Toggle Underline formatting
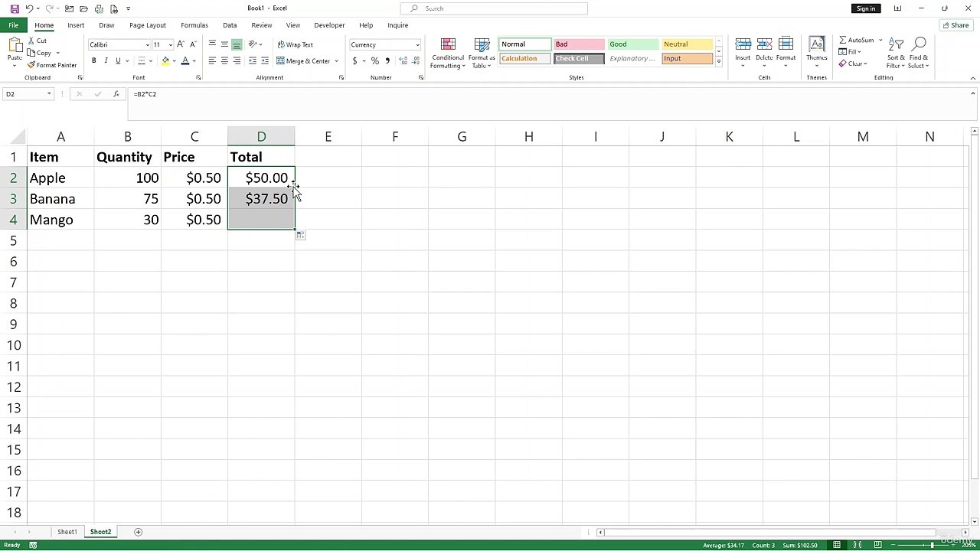The image size is (980, 551). (118, 60)
